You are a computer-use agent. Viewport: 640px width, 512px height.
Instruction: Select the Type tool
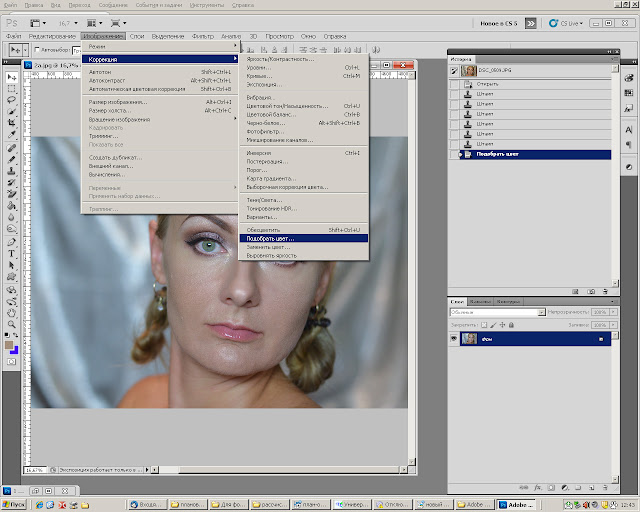(x=11, y=252)
